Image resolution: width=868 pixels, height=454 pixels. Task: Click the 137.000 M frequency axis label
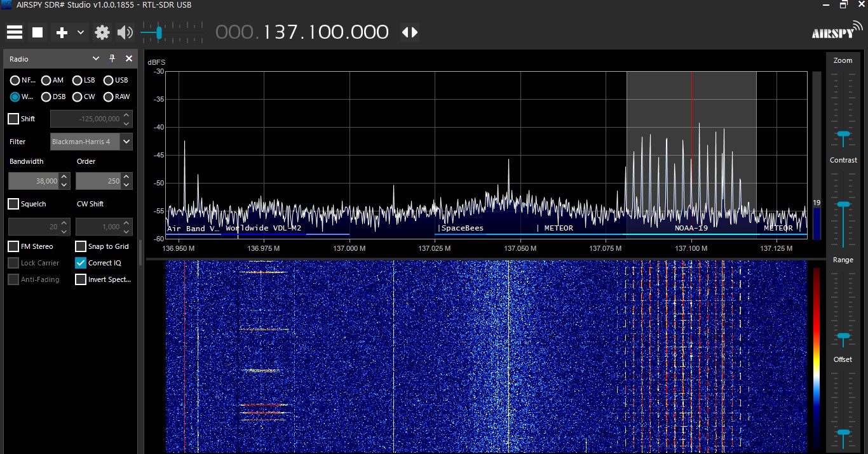pos(349,248)
